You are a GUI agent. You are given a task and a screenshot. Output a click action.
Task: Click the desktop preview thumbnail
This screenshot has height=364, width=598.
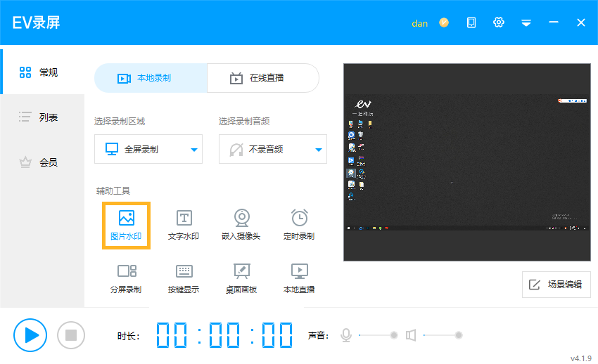tap(467, 162)
